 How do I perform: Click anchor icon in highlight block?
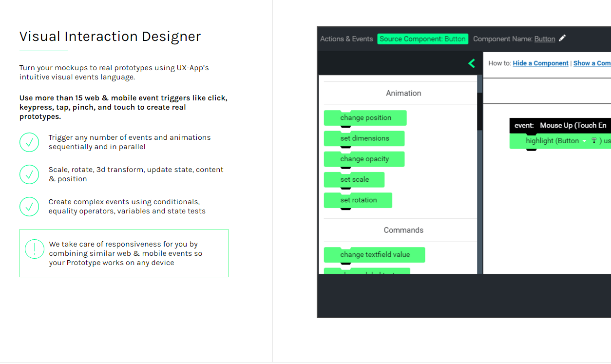[x=594, y=141]
